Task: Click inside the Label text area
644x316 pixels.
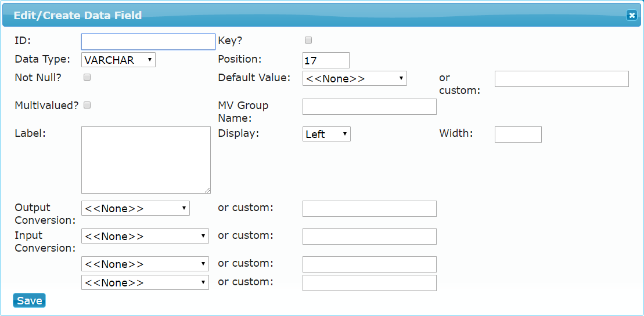Action: point(146,160)
